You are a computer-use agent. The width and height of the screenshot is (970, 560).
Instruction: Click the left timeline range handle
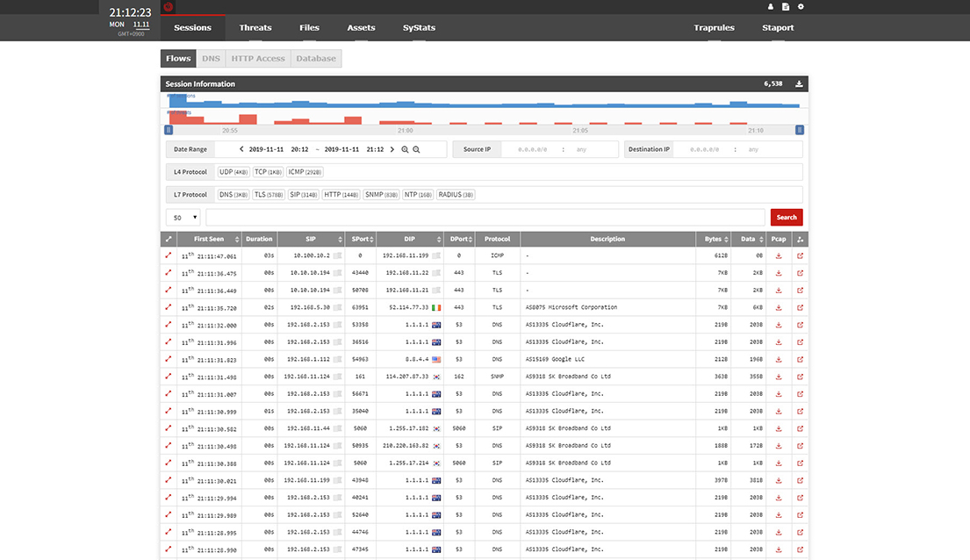pos(169,130)
